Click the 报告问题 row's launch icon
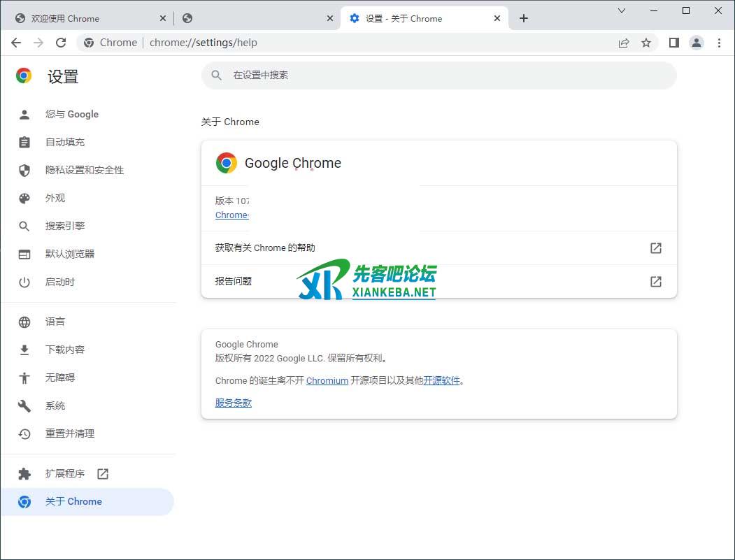This screenshot has width=735, height=560. click(x=655, y=282)
